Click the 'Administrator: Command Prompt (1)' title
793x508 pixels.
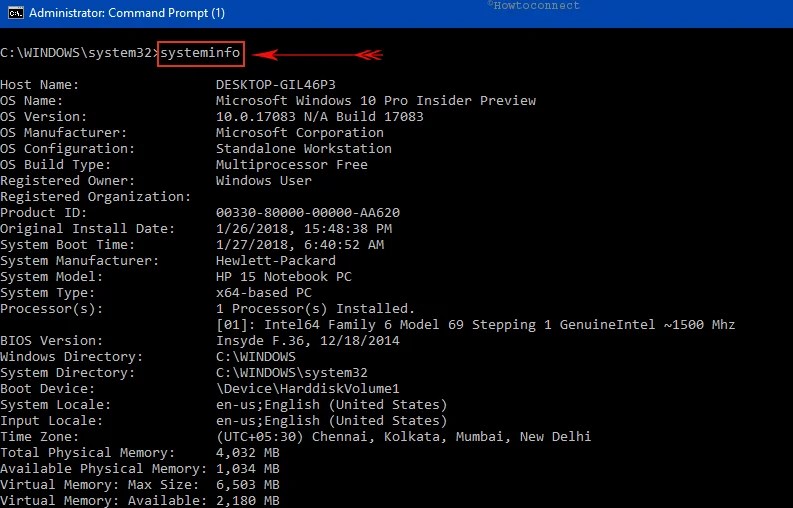tap(127, 13)
